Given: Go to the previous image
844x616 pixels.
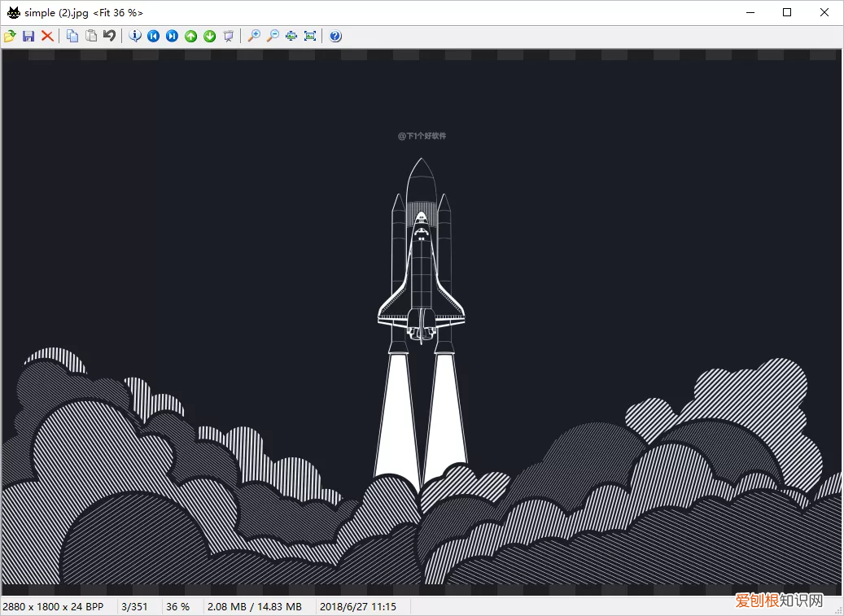Looking at the screenshot, I should [153, 36].
